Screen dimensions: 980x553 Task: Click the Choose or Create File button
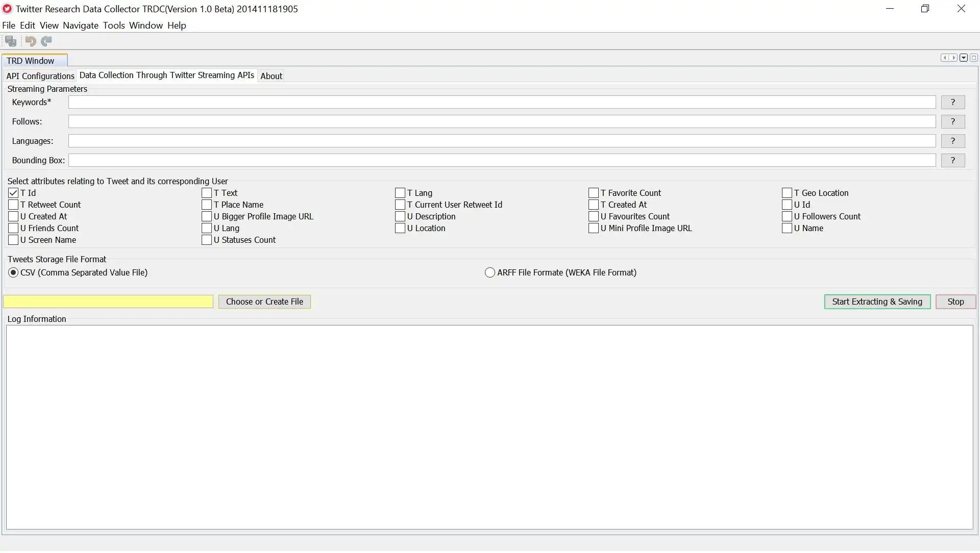click(264, 300)
